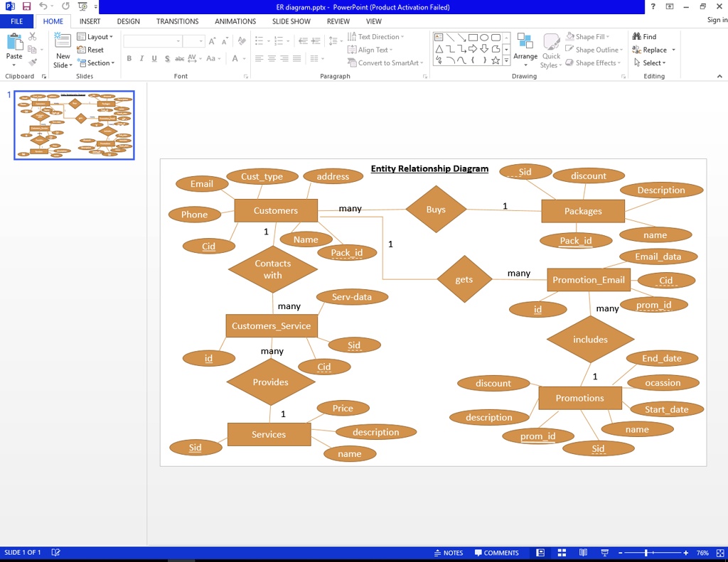728x562 pixels.
Task: Toggle Strikethrough formatting
Action: click(x=180, y=58)
